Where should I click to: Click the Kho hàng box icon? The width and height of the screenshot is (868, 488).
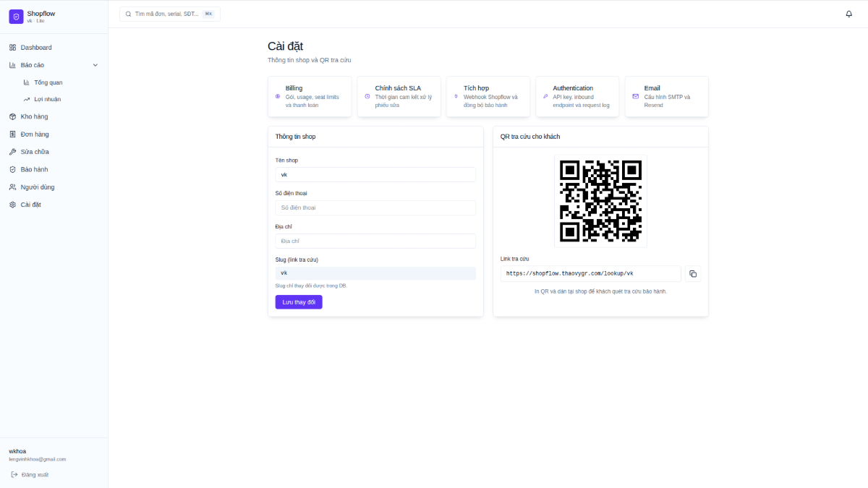pos(12,116)
